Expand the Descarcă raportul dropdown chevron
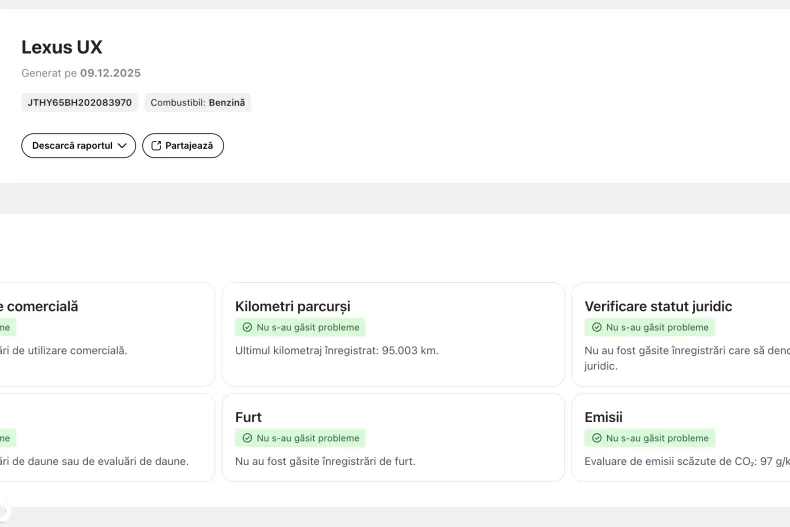790x527 pixels. (123, 146)
